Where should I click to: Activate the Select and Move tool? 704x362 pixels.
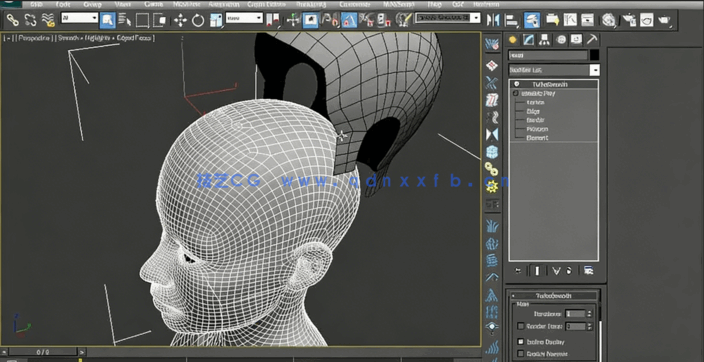(180, 20)
